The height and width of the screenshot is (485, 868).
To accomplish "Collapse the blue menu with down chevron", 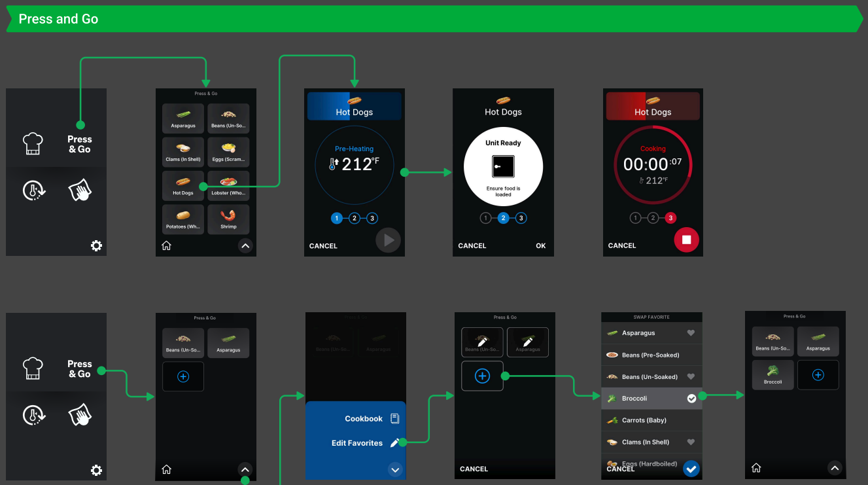I will (x=394, y=469).
